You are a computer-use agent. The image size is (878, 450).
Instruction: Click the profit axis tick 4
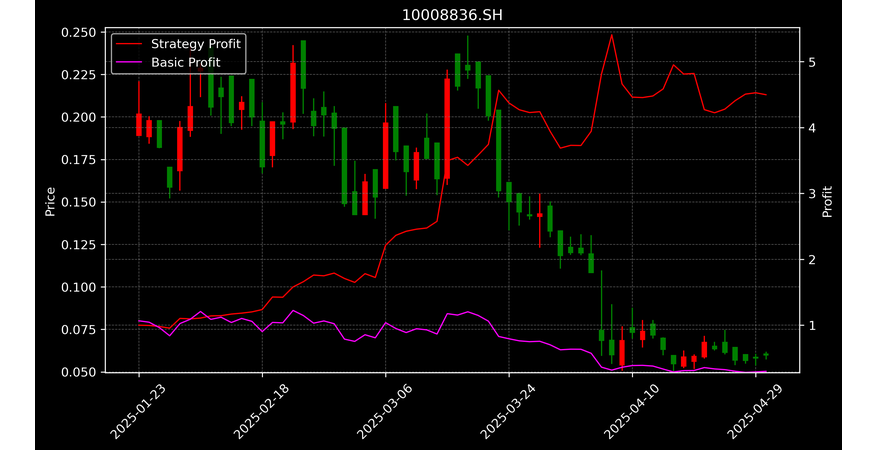tap(810, 128)
